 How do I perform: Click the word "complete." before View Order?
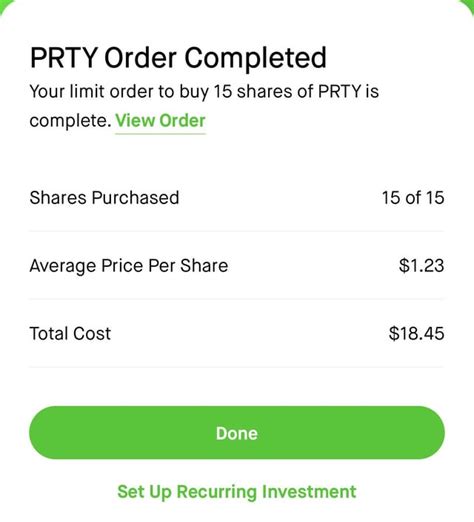(70, 121)
